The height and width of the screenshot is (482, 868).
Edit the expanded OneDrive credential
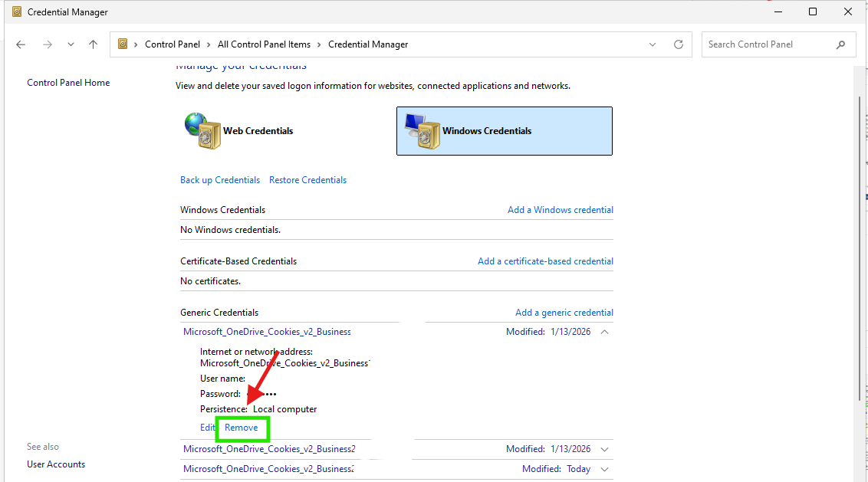tap(207, 428)
